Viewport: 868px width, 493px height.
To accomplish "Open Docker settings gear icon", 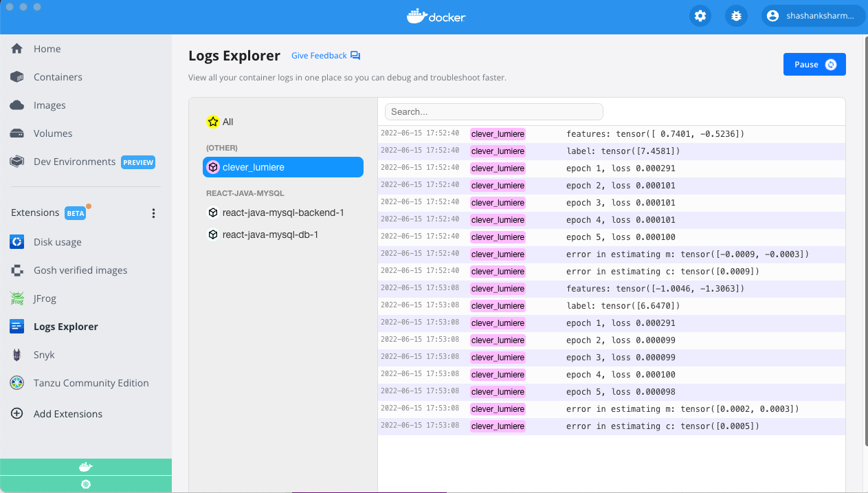I will pyautogui.click(x=700, y=16).
